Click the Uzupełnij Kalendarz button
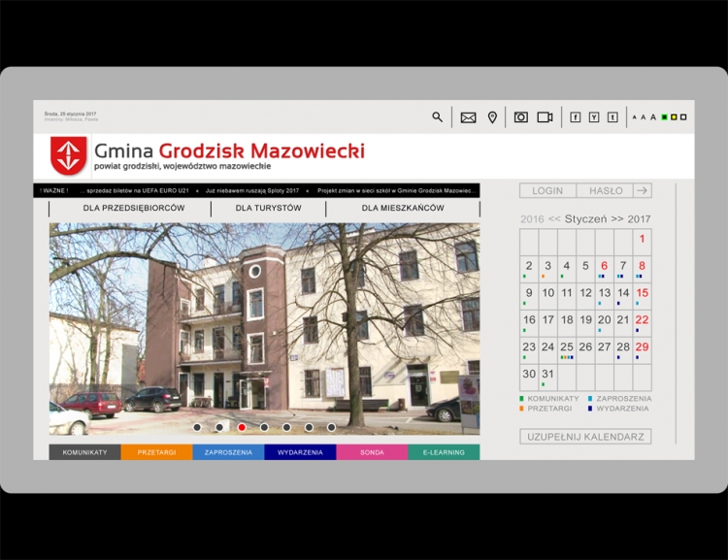 [585, 437]
